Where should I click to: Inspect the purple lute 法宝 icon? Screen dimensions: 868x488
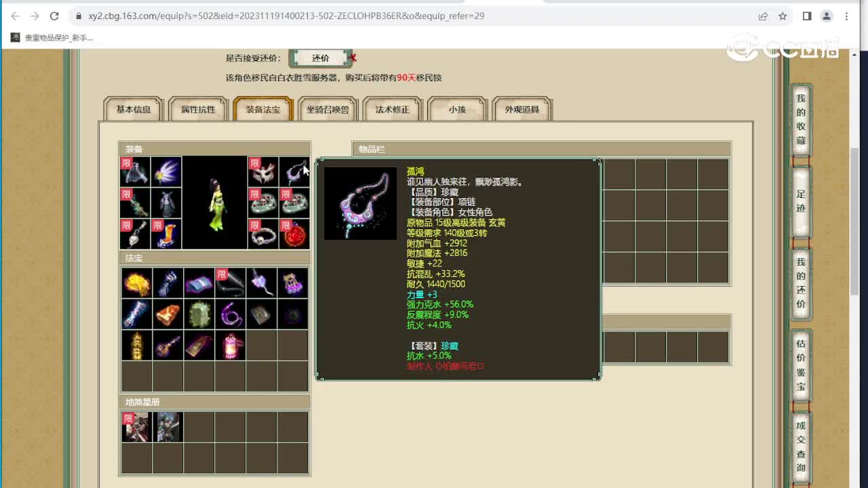pos(168,345)
